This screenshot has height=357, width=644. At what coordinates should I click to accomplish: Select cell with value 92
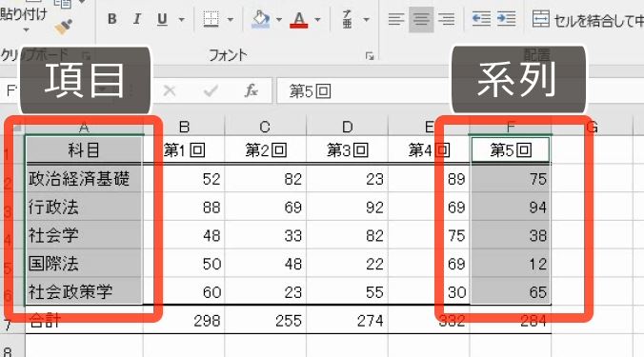347,208
